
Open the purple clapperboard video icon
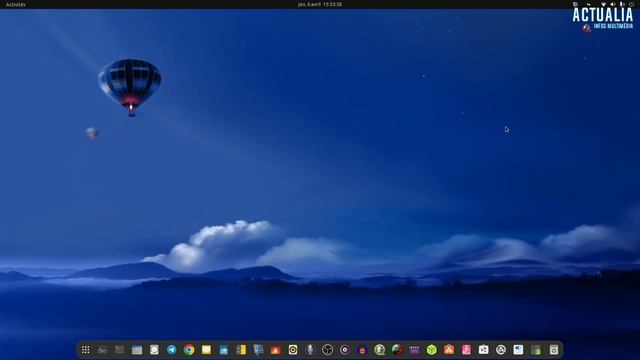414,350
